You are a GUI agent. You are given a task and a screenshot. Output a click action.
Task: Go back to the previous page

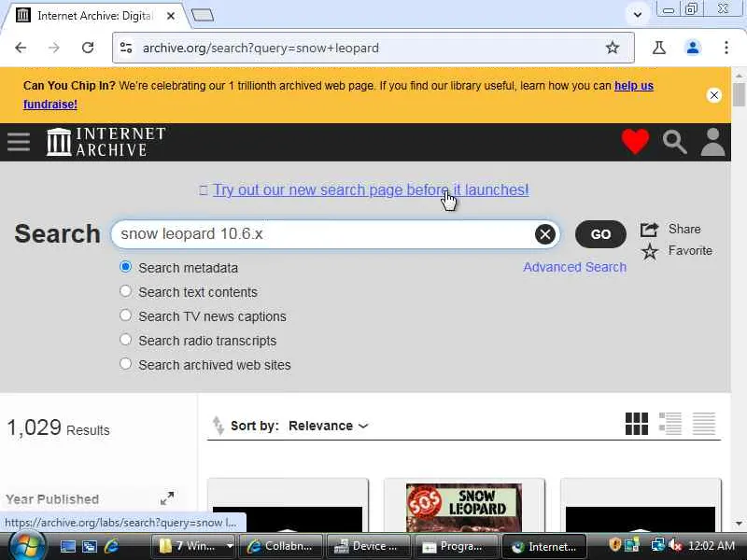21,48
